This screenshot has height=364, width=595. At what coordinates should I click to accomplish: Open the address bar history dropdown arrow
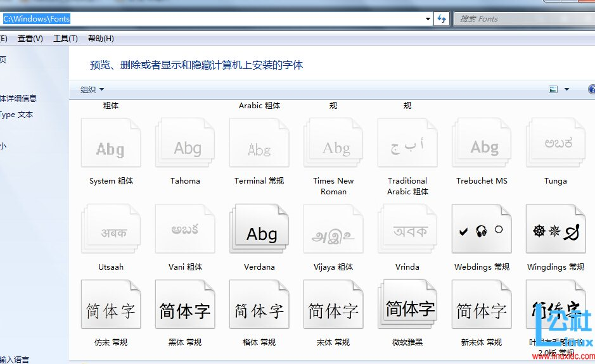pos(428,19)
